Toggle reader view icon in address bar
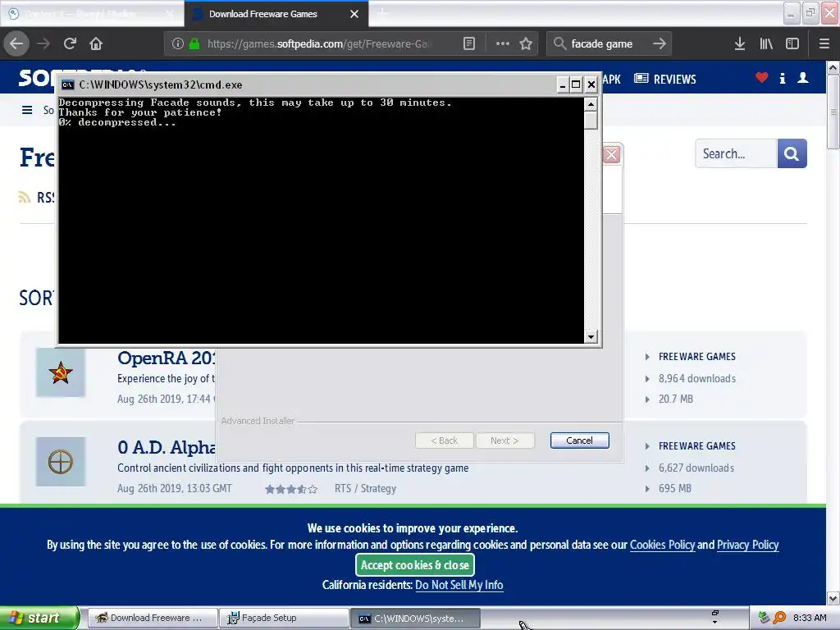 468,43
